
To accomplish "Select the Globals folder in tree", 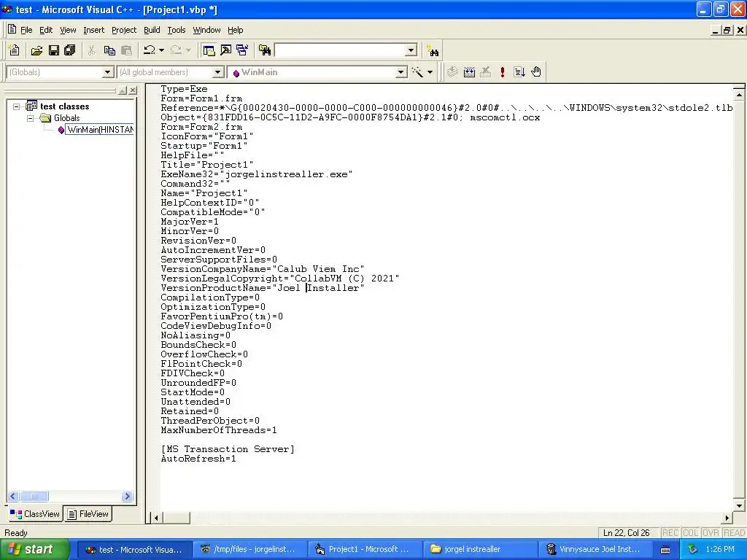I will pos(66,118).
